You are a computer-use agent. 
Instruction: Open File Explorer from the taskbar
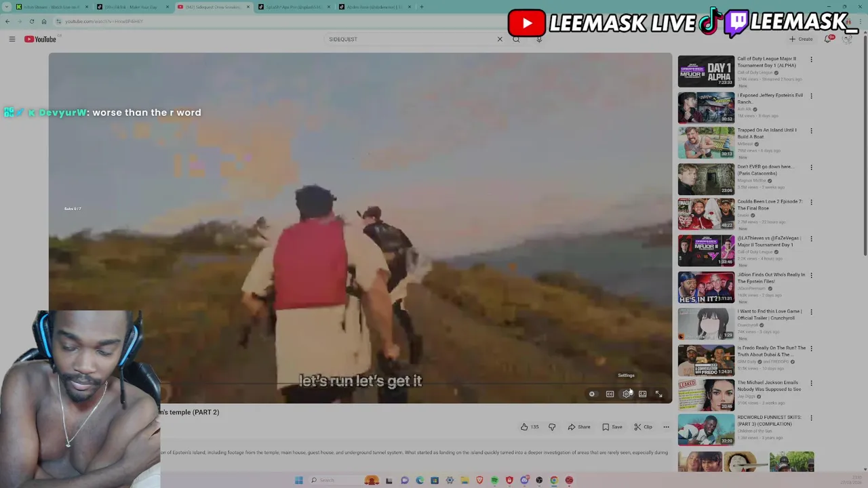coord(465,480)
